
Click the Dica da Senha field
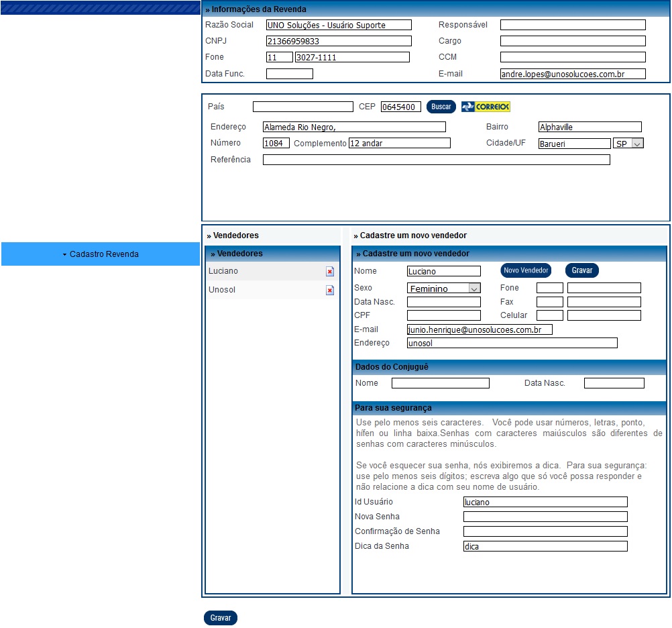click(x=545, y=546)
